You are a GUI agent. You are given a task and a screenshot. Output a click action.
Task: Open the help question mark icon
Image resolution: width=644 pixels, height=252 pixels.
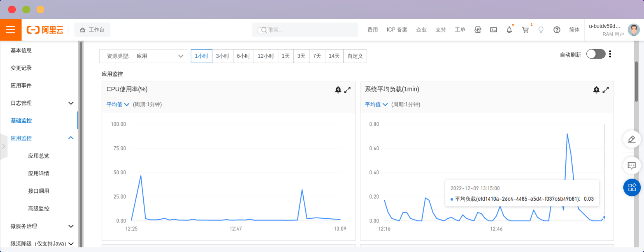(557, 30)
